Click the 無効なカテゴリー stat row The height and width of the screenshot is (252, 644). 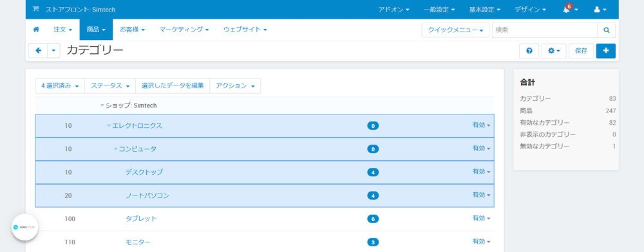point(568,147)
